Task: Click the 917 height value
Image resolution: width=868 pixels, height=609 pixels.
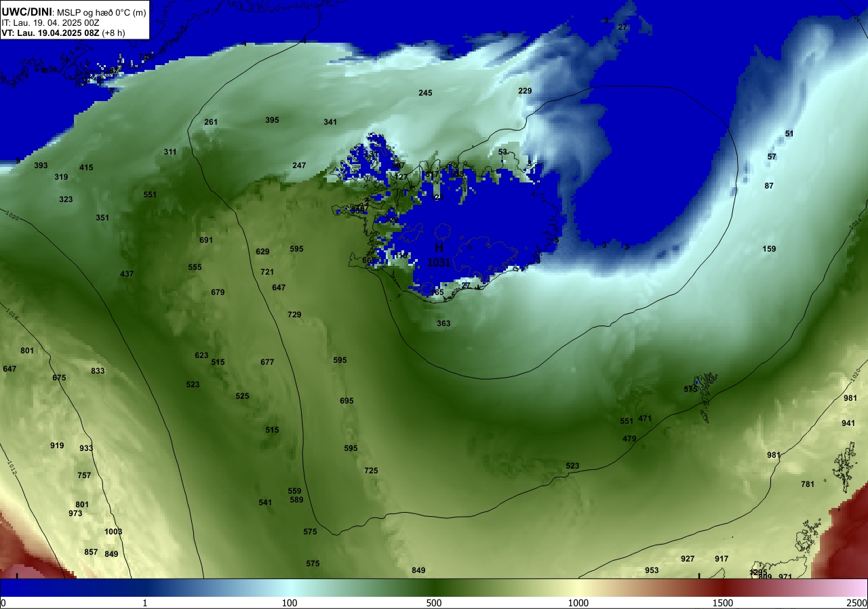Action: 722,559
